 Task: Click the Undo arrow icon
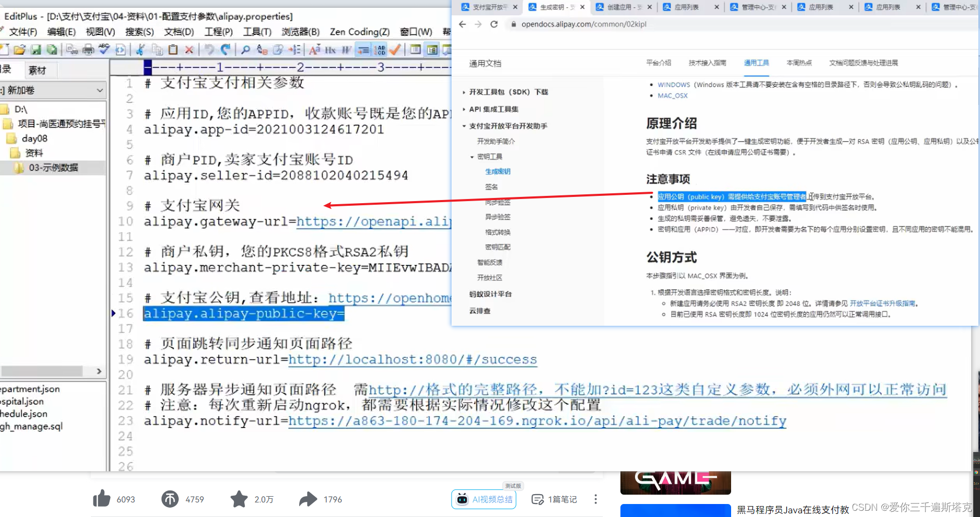click(x=209, y=50)
